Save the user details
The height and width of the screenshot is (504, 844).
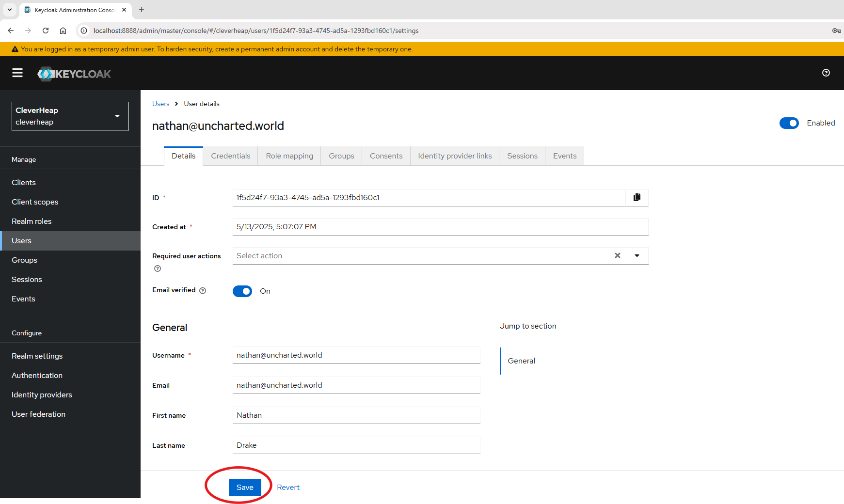point(244,487)
